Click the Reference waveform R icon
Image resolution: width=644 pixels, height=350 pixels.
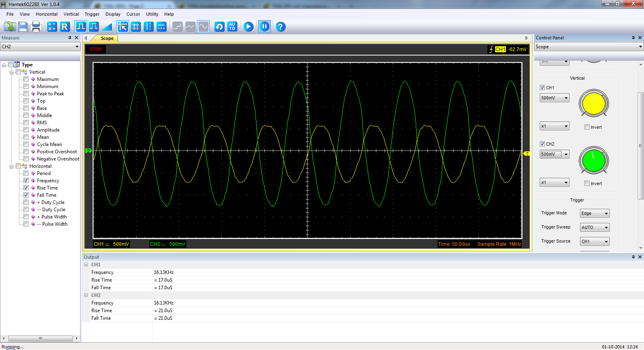click(65, 27)
